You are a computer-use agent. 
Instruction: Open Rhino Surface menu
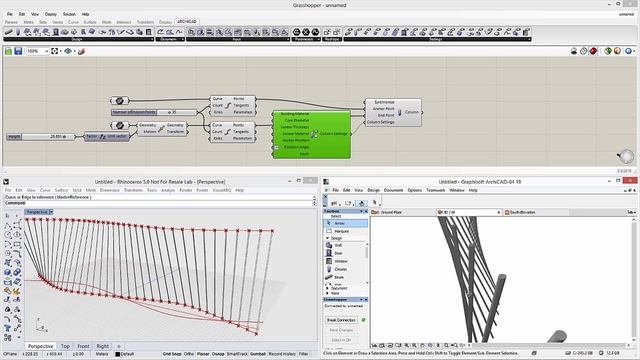point(61,190)
